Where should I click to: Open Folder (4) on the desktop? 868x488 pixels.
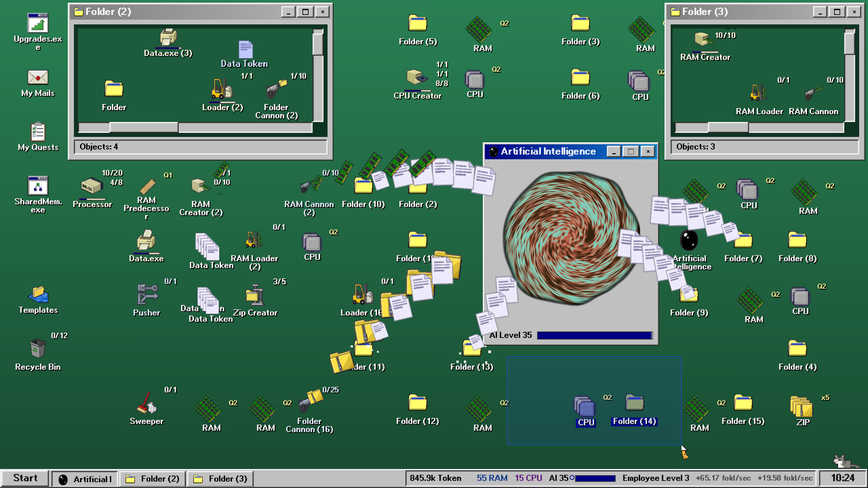coord(797,348)
